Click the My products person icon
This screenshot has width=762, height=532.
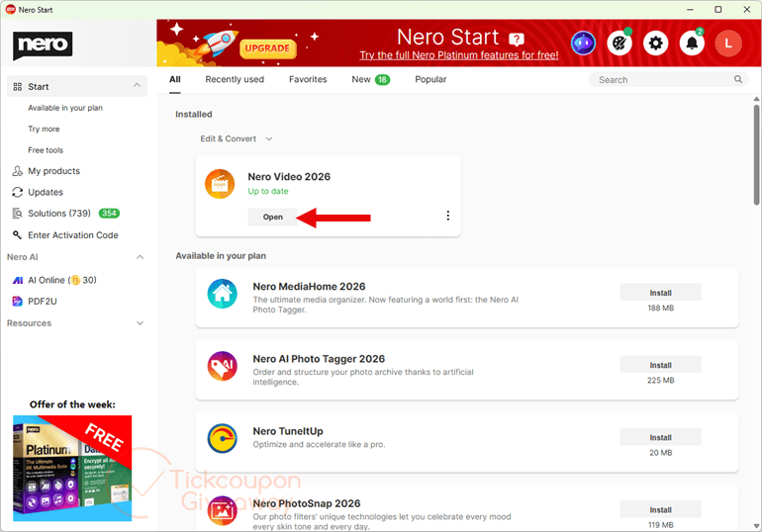pos(18,171)
